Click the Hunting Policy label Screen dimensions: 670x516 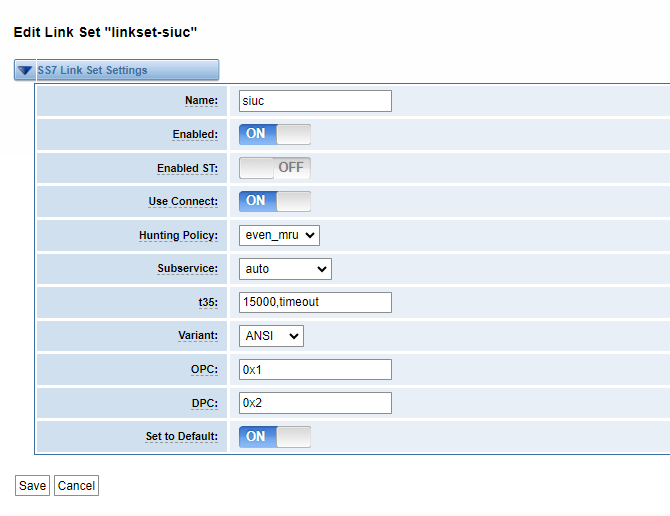(179, 235)
